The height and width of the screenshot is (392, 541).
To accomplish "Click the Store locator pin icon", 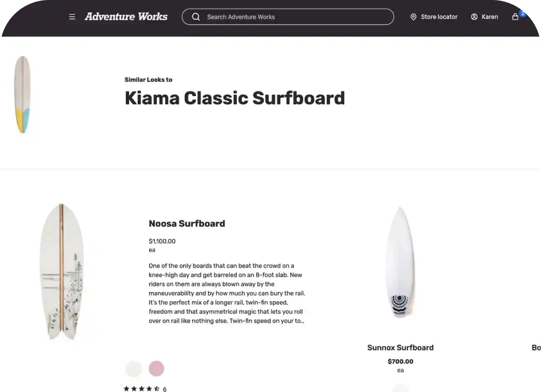I will pos(413,16).
